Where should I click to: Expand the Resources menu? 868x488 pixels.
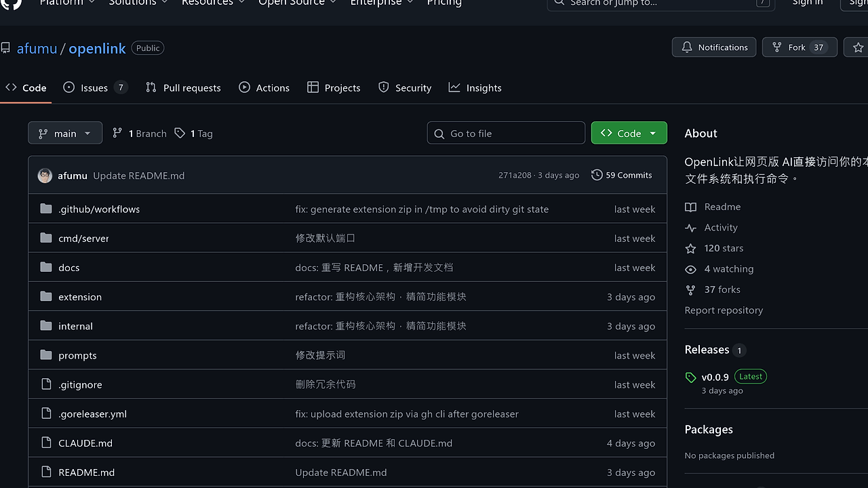(x=213, y=3)
